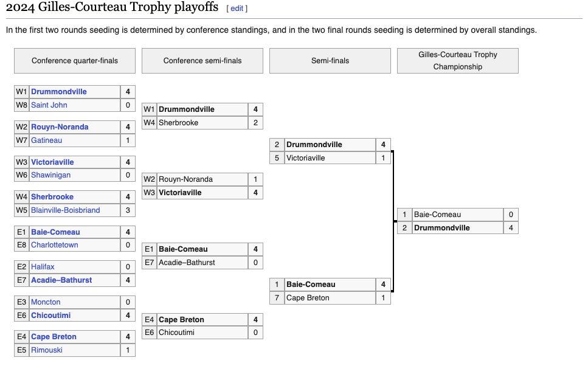588x366 pixels.
Task: Open the Drummondville team link in quarter-finals
Action: (59, 92)
